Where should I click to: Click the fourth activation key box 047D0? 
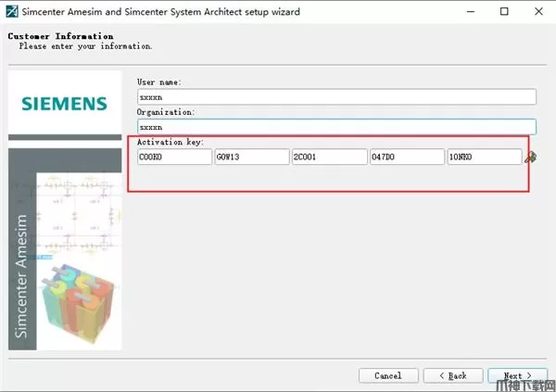[407, 158]
